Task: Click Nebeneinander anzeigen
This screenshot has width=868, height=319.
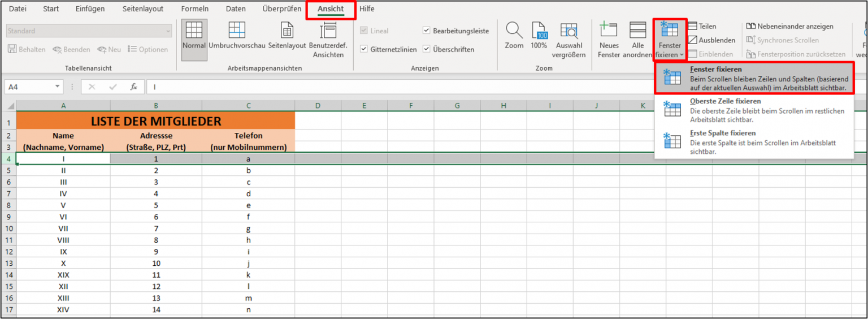Action: point(789,26)
